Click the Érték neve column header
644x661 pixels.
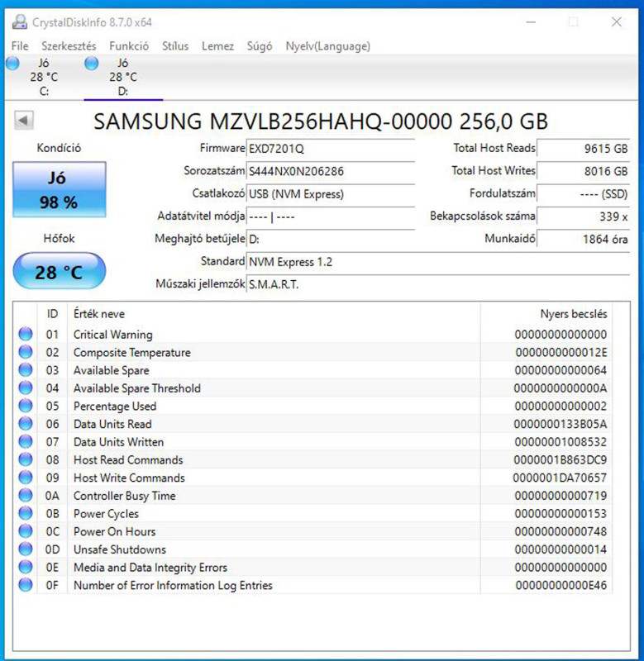(99, 314)
